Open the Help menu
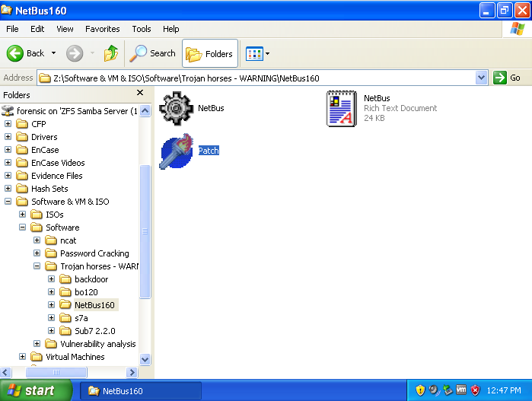The height and width of the screenshot is (401, 532). [x=171, y=29]
